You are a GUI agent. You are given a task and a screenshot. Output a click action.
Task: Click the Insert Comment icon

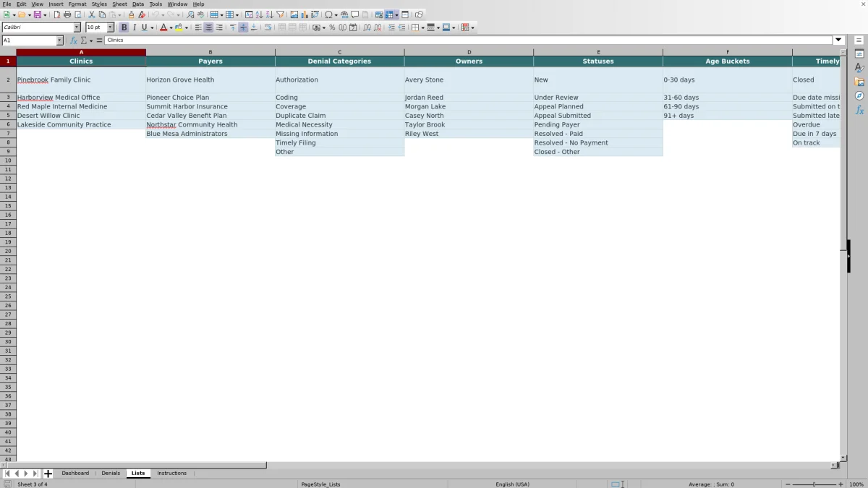point(355,14)
